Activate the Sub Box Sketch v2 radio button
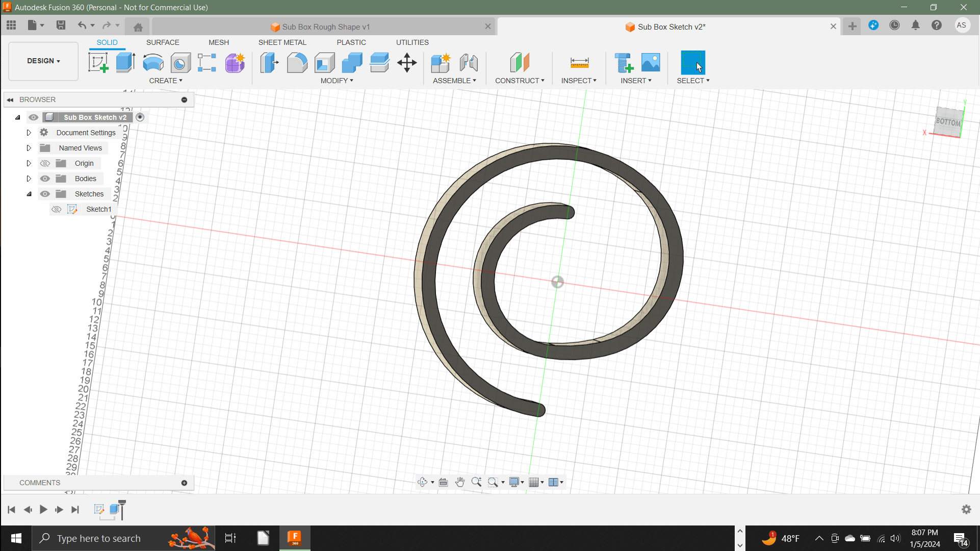 (140, 117)
